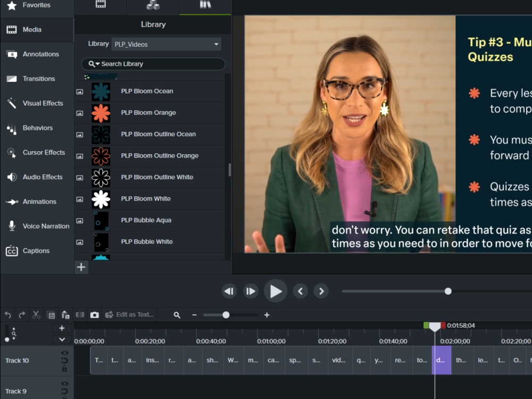Add a new track with plus button

(62, 328)
